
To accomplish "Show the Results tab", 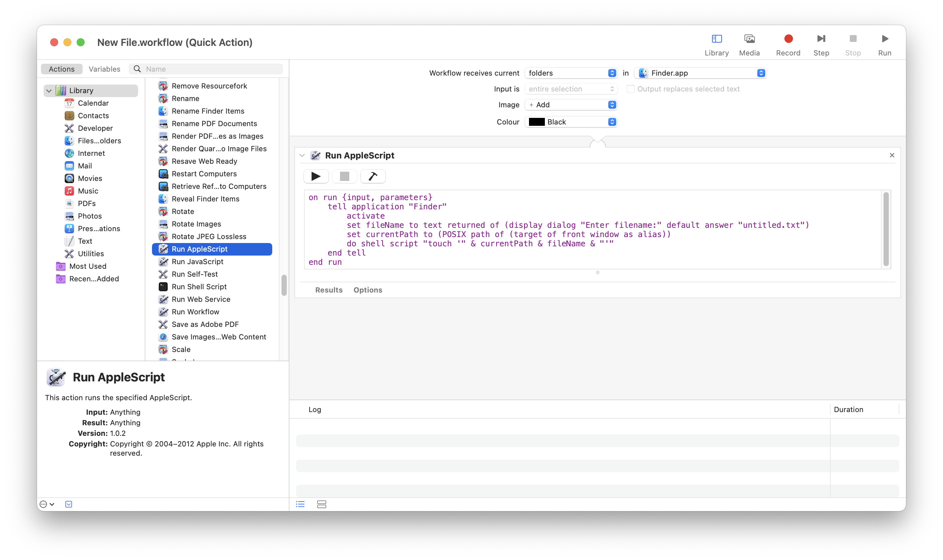I will pyautogui.click(x=328, y=290).
